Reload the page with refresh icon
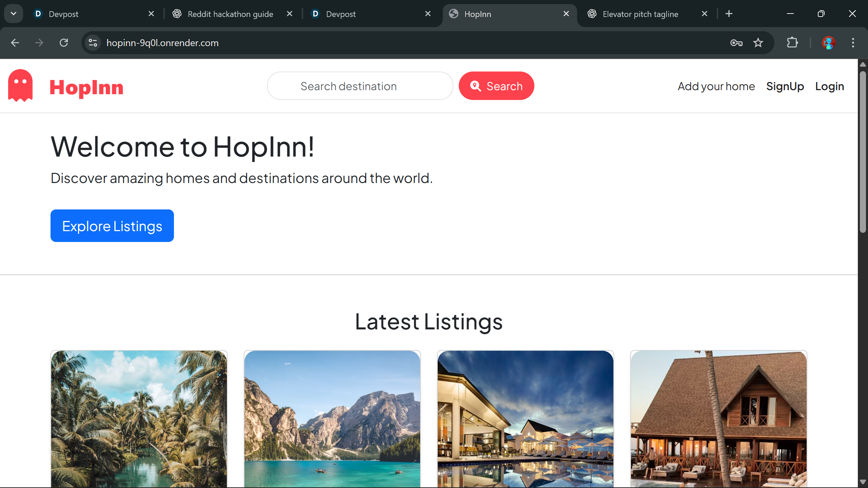868x488 pixels. (64, 43)
